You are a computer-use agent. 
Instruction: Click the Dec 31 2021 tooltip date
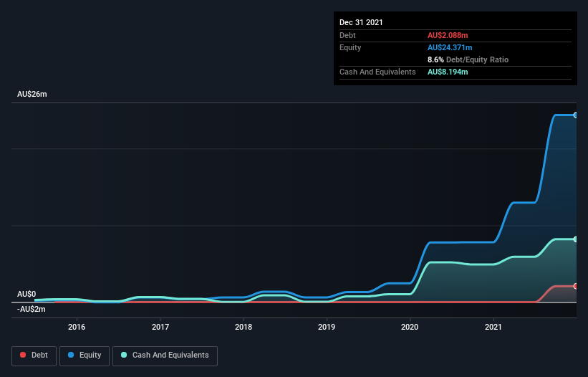point(361,22)
